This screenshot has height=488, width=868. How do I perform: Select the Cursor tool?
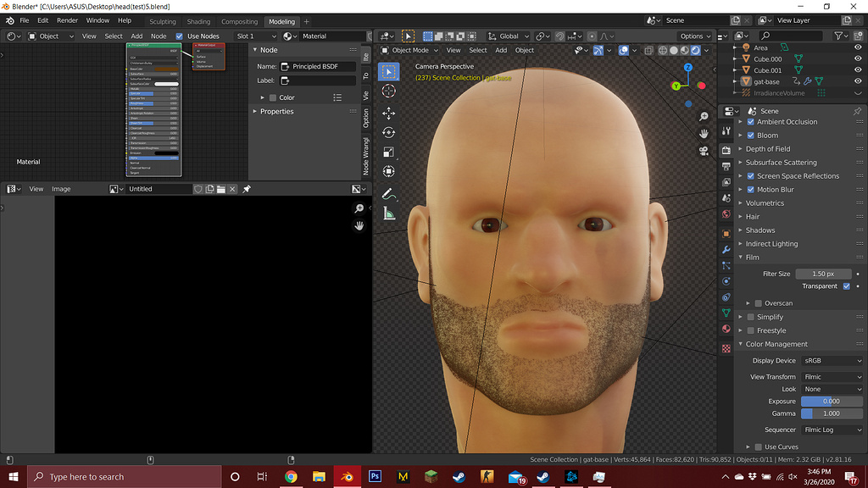pyautogui.click(x=388, y=91)
